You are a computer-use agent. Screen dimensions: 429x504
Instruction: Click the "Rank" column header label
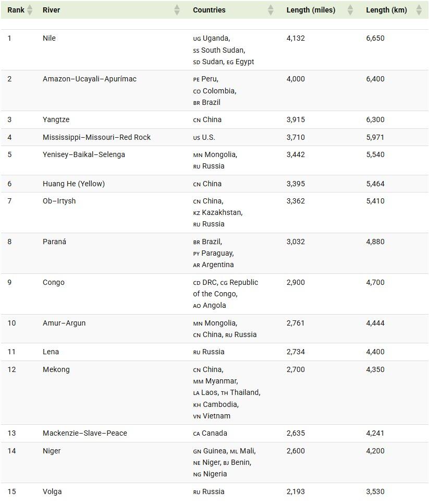[x=16, y=10]
